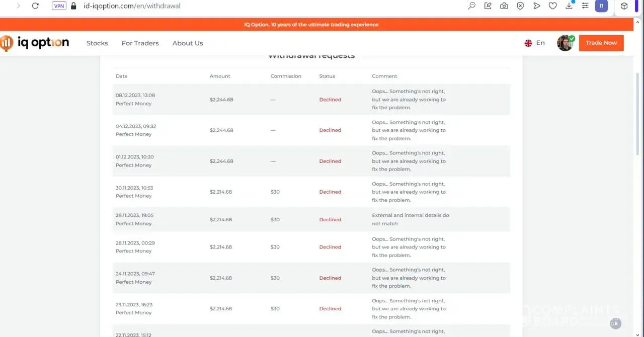Viewport: 644px width, 337px height.
Task: Toggle the VPN badge in address bar
Action: click(x=59, y=6)
